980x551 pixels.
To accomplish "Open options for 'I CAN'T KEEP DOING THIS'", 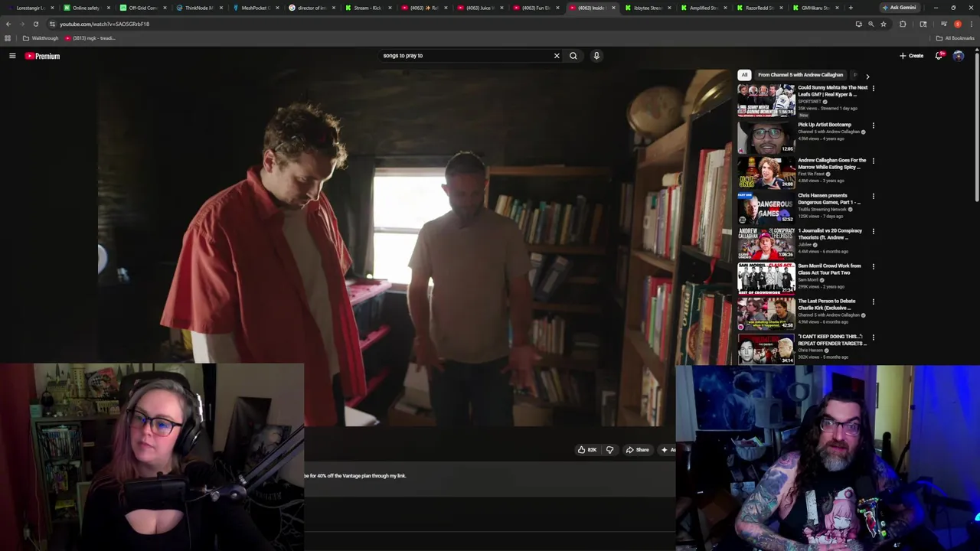I will pyautogui.click(x=873, y=337).
